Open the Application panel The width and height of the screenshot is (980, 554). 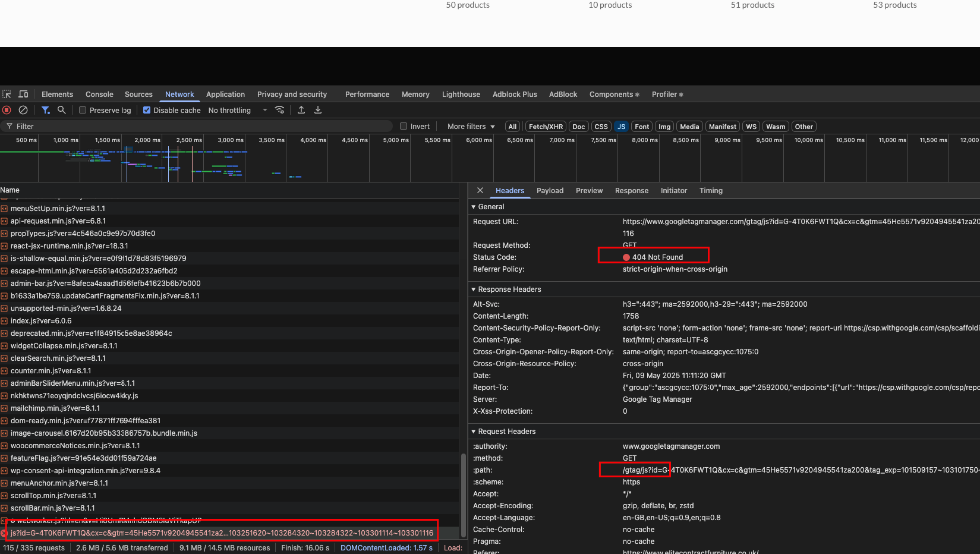pos(225,95)
